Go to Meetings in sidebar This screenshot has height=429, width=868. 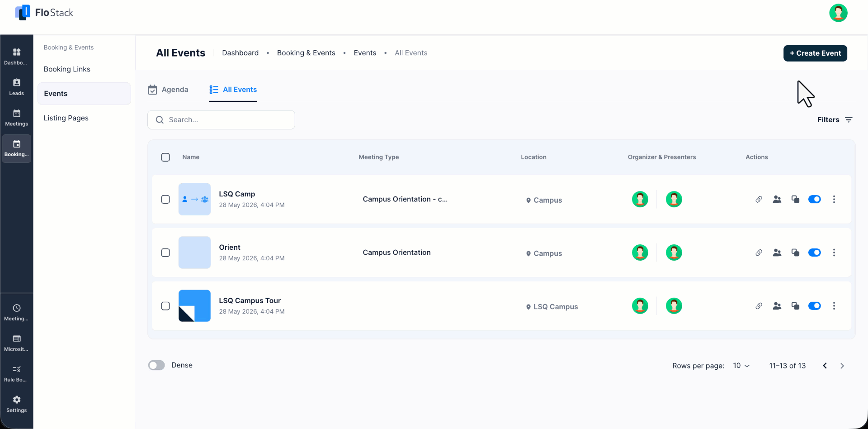pyautogui.click(x=17, y=118)
